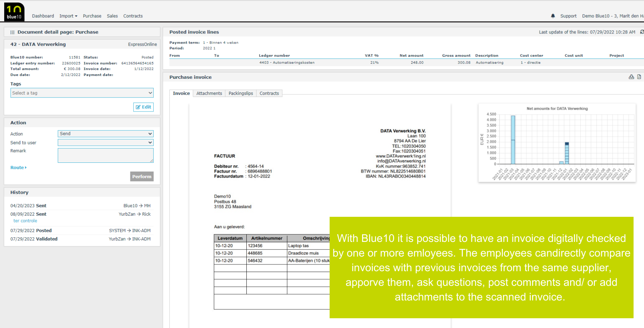Click the invoice date 1/12/2022
This screenshot has width=644, height=328.
tap(144, 69)
